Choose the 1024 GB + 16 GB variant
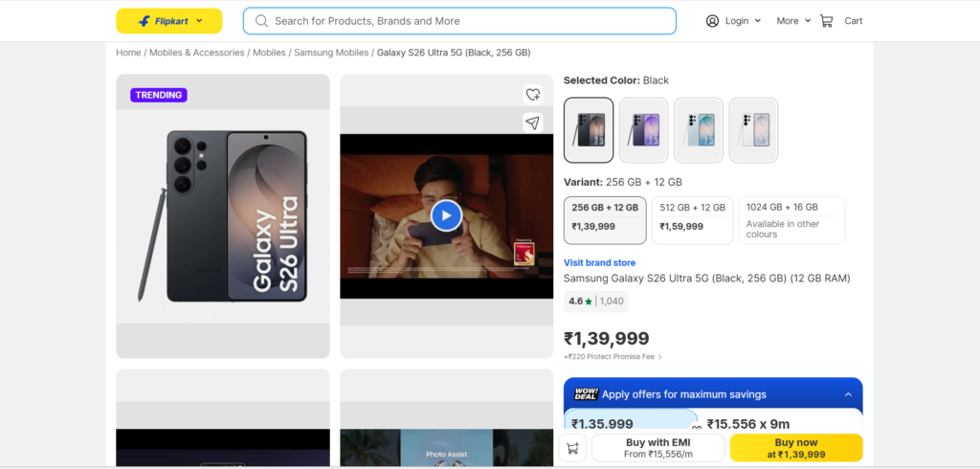 (x=791, y=220)
